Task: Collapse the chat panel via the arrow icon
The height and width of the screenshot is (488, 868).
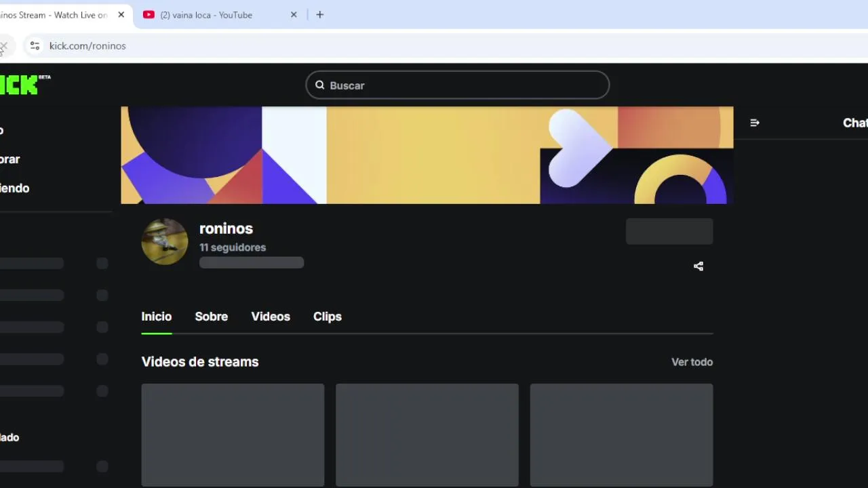Action: coord(755,123)
